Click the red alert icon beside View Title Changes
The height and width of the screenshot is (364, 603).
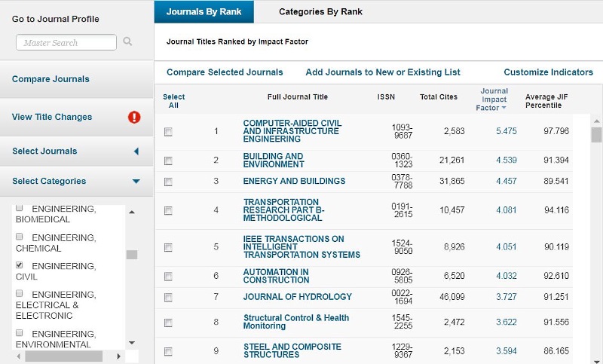pos(134,117)
